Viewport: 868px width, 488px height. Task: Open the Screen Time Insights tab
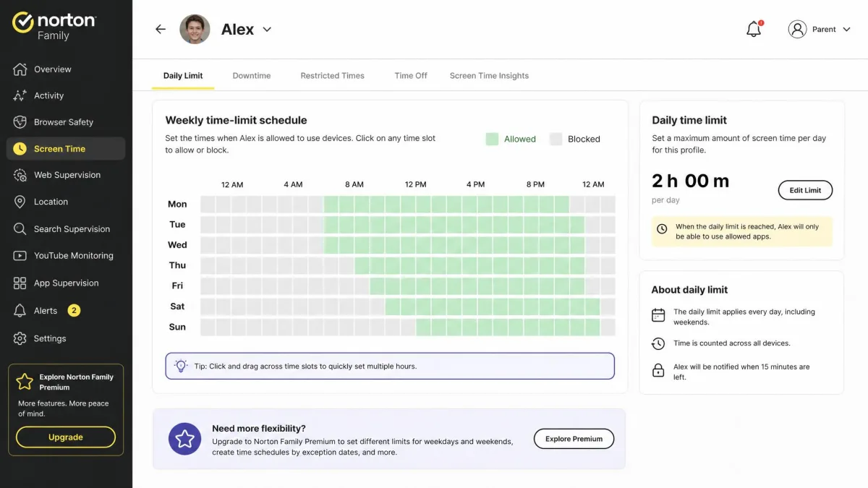[x=489, y=76]
